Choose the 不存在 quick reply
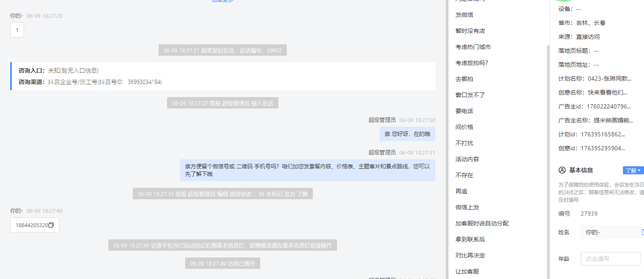Image resolution: width=644 pixels, height=279 pixels. pyautogui.click(x=464, y=175)
